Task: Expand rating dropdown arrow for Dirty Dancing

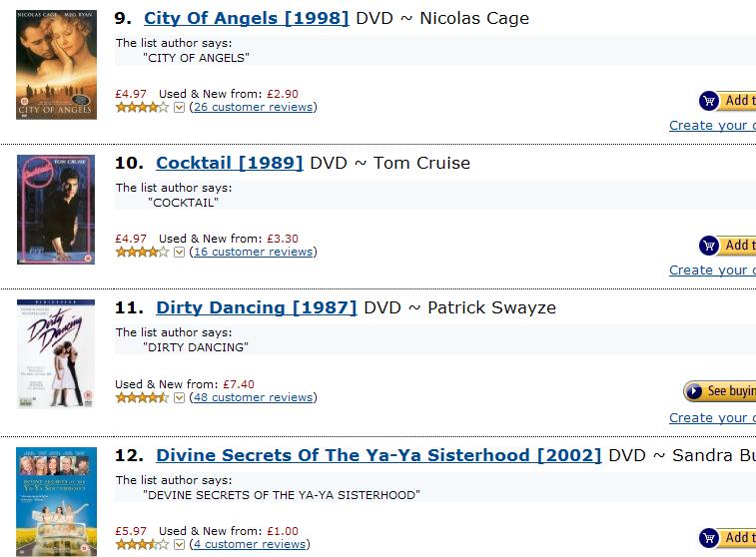Action: coord(180,397)
